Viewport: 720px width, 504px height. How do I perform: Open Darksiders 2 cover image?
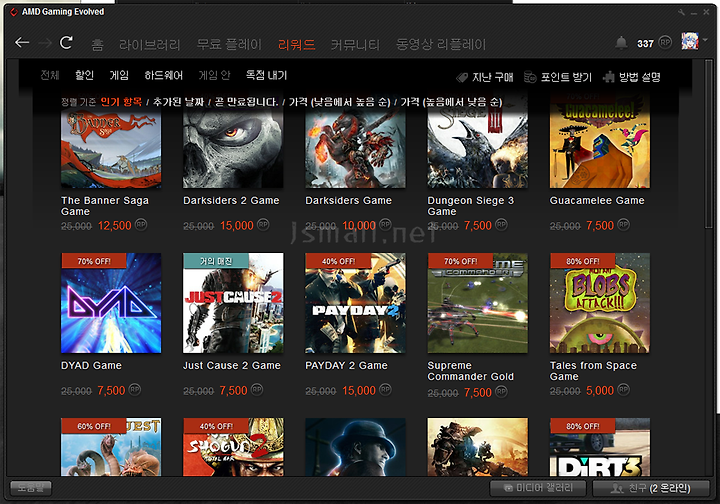tap(233, 150)
